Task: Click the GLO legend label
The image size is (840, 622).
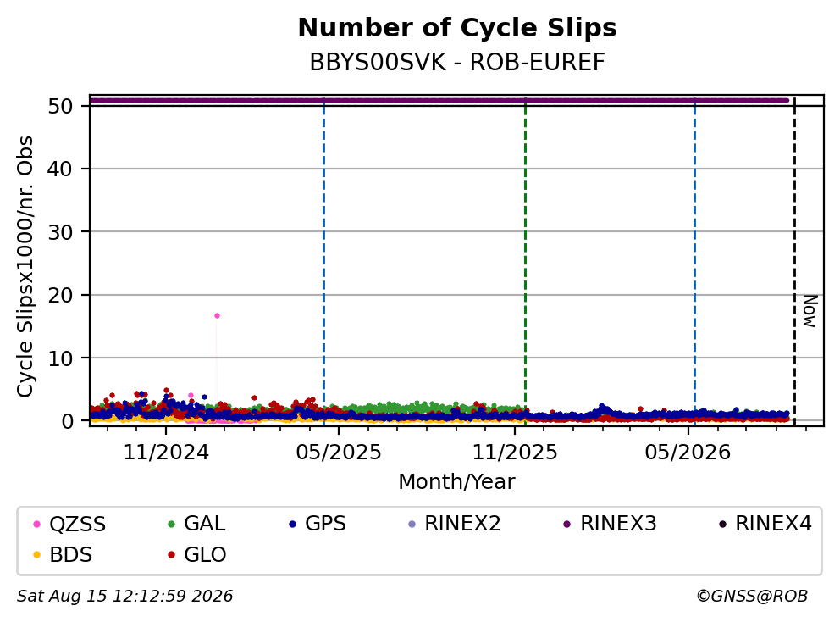Action: [205, 554]
